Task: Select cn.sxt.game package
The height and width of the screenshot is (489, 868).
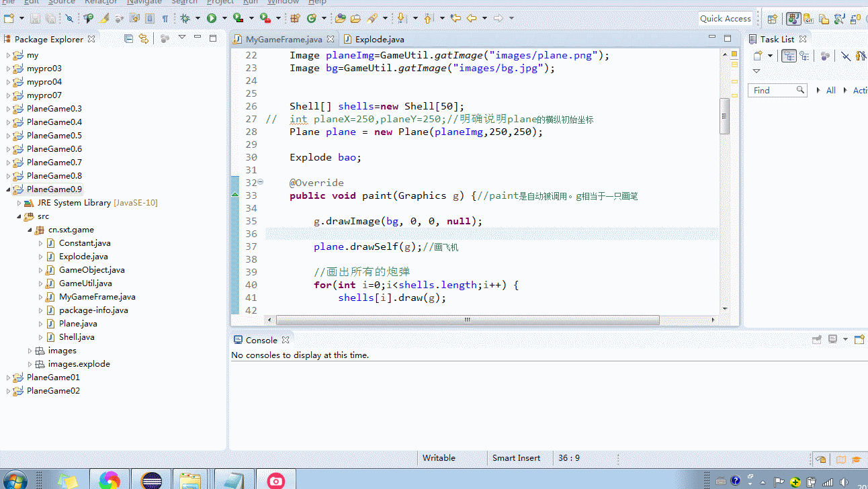Action: 71,230
